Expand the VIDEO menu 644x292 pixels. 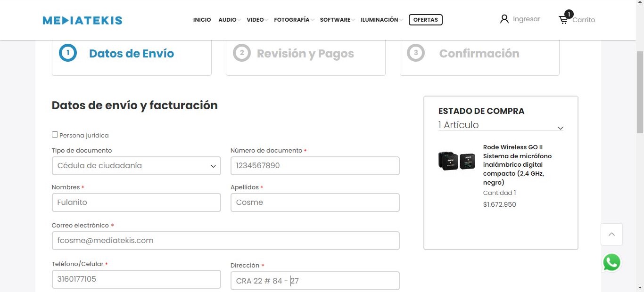(257, 20)
